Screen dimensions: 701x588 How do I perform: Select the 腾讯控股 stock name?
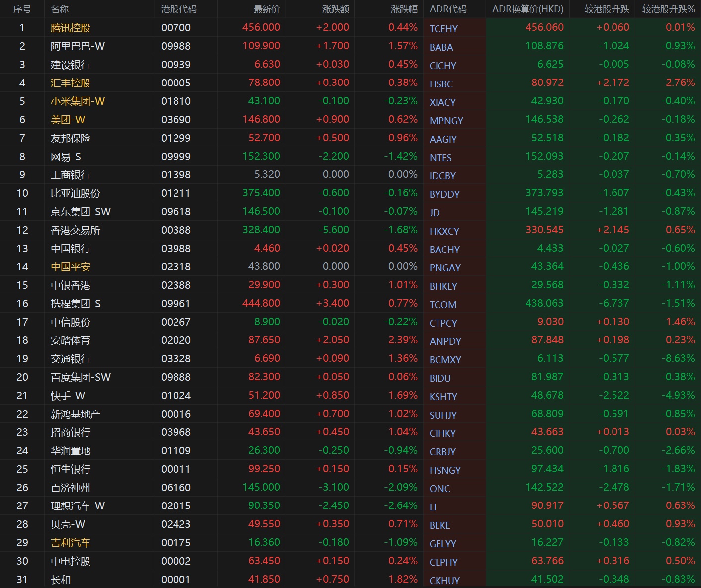pos(71,28)
